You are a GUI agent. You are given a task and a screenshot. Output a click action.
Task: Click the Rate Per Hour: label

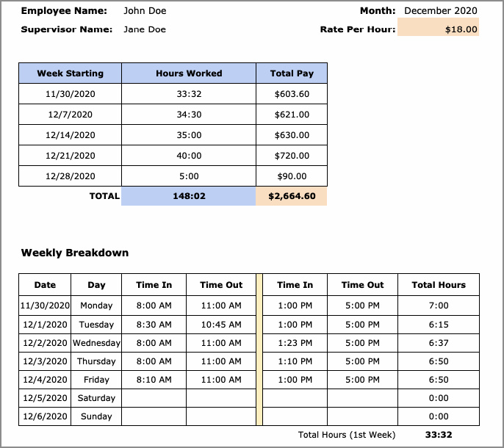pyautogui.click(x=358, y=29)
